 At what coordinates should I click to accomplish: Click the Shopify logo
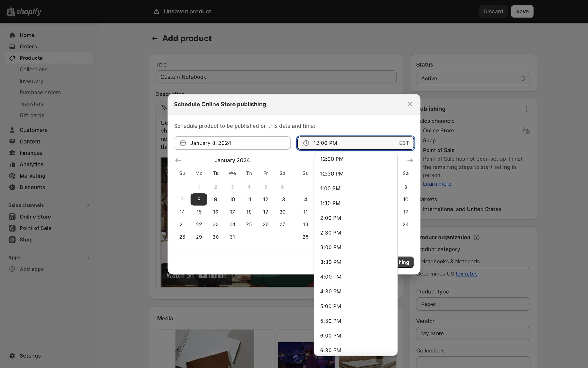tap(24, 11)
